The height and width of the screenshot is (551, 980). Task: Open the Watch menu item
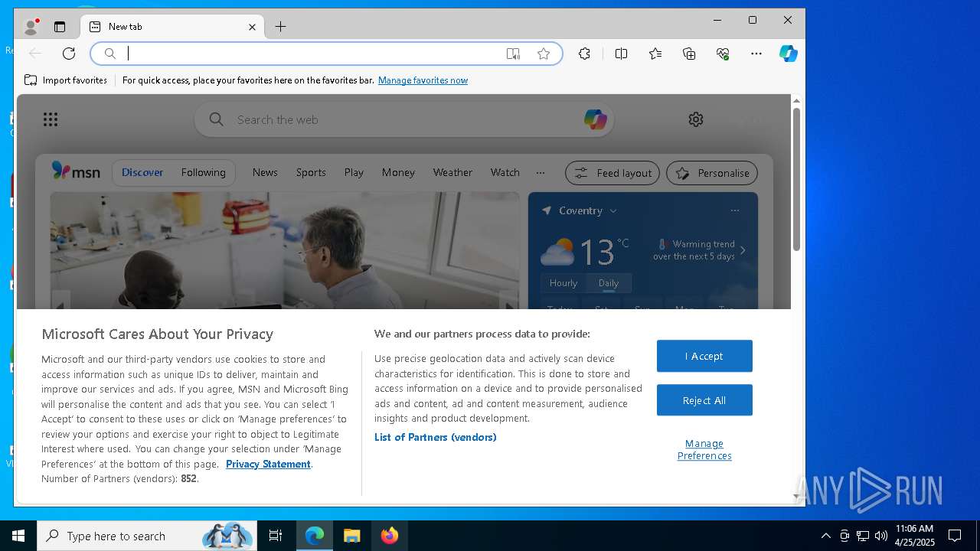pyautogui.click(x=505, y=172)
